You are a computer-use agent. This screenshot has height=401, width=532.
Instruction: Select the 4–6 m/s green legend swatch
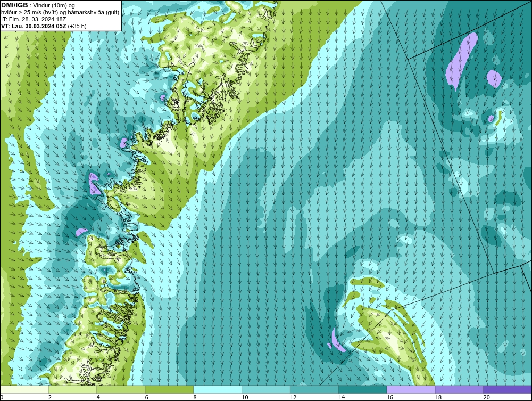coord(121,389)
